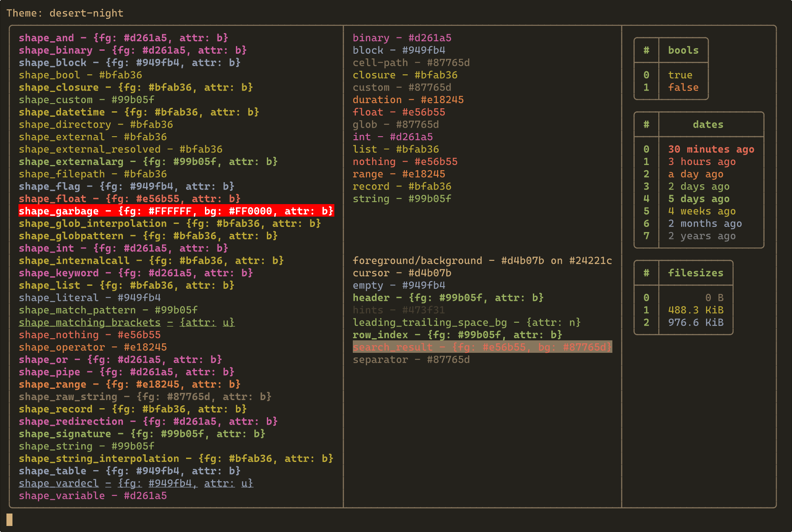Click the shape_string_interpolation line

[176, 459]
